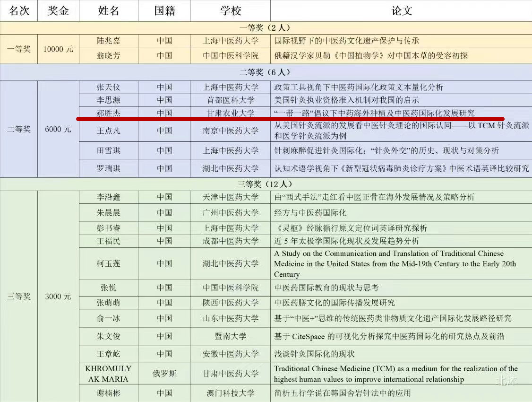Image resolution: width=532 pixels, height=402 pixels.
Task: Click the paper title 简析五行学说在韩国舍岩针法中的应用
Action: pyautogui.click(x=343, y=393)
